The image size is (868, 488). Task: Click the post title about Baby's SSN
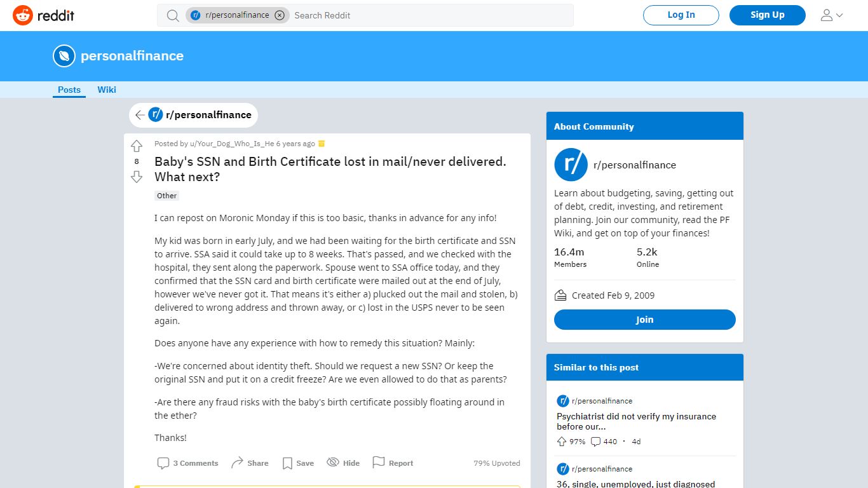click(330, 169)
